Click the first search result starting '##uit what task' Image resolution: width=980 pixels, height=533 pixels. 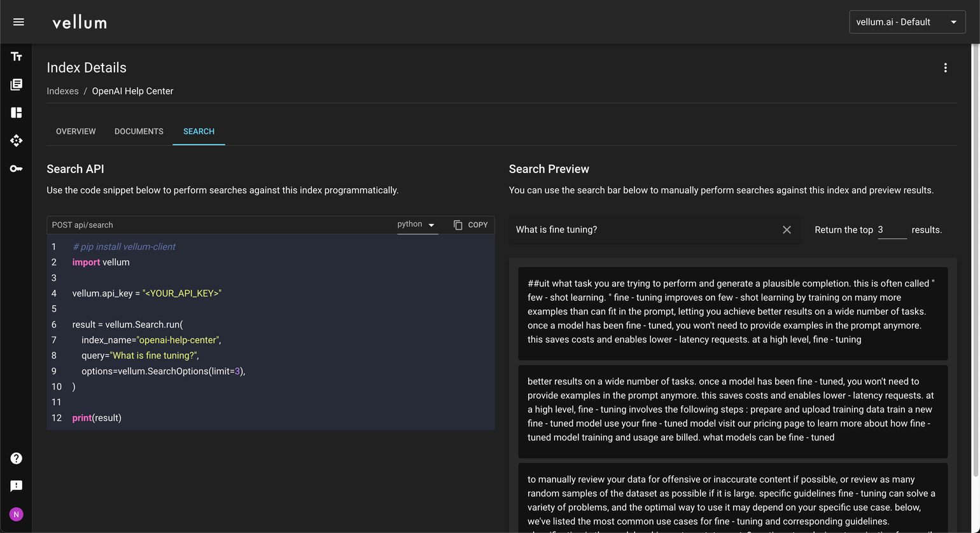[x=732, y=314]
